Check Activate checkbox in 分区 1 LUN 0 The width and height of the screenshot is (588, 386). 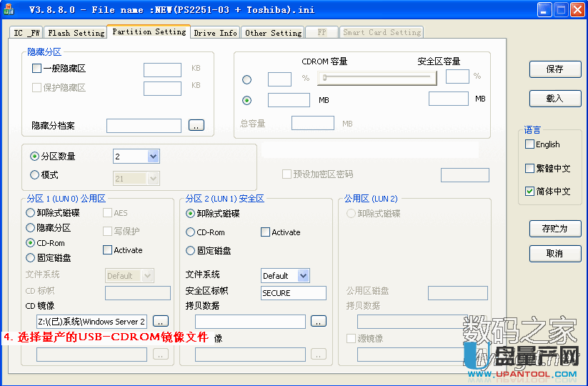tap(107, 250)
